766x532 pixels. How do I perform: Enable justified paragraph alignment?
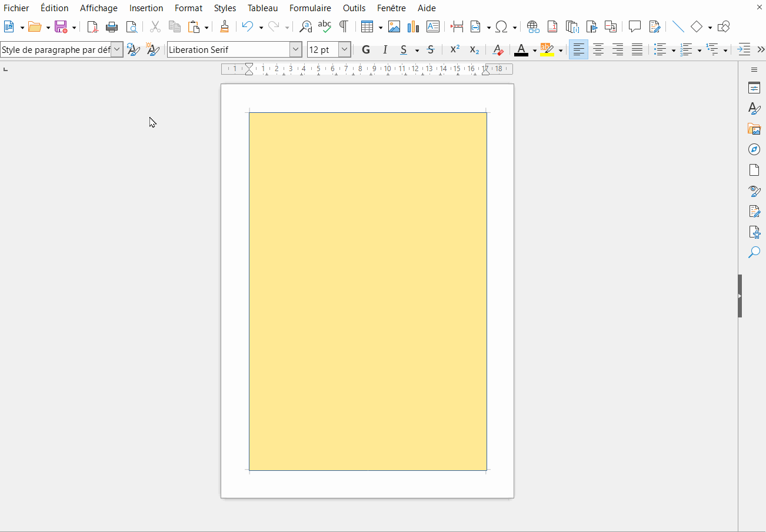tap(637, 50)
